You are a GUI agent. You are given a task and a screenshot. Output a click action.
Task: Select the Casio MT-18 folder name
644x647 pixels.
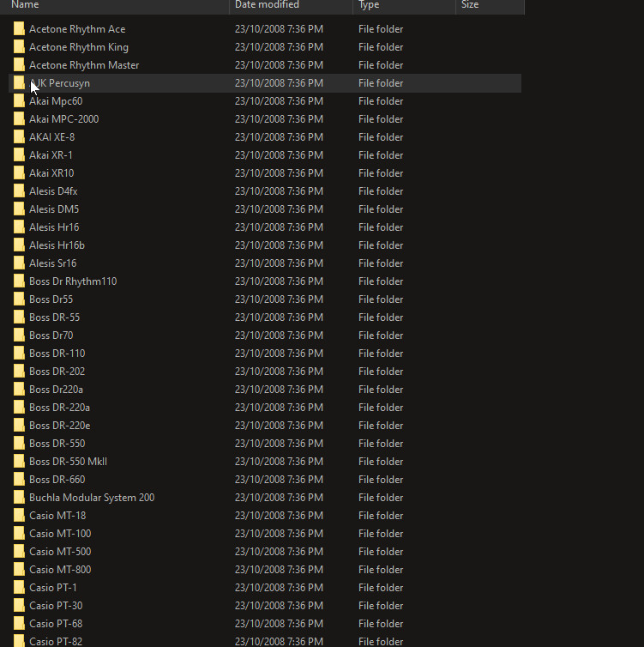coord(57,516)
